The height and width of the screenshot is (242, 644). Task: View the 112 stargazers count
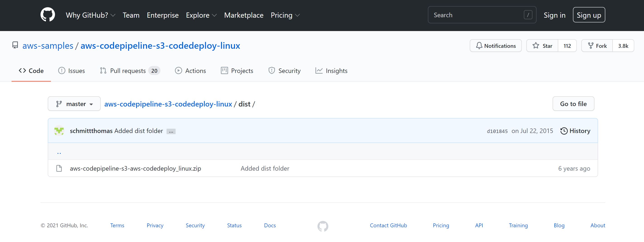(567, 46)
